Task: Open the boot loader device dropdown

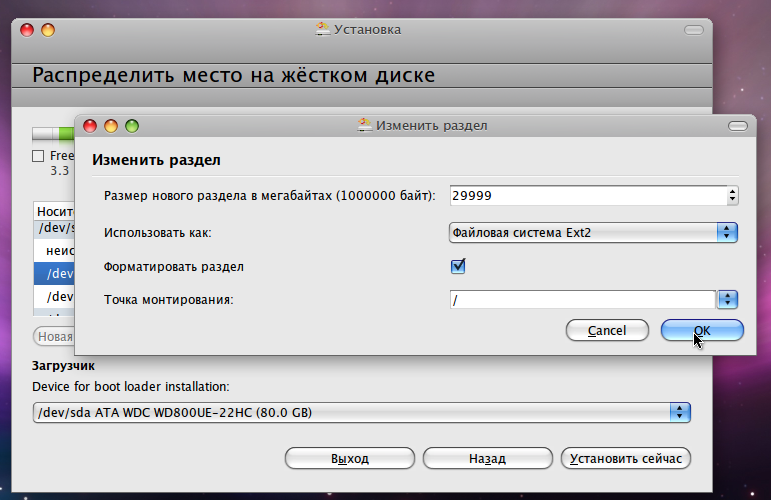Action: pos(680,412)
